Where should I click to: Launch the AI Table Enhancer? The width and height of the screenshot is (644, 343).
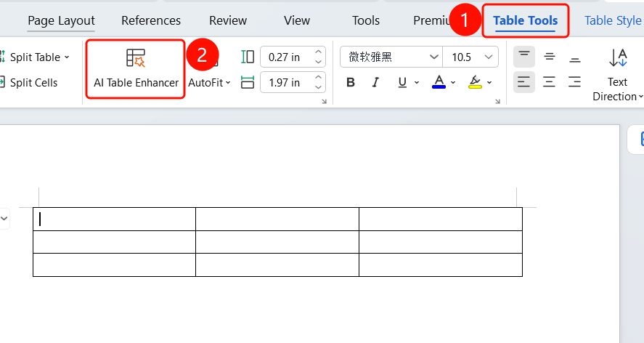pyautogui.click(x=136, y=69)
